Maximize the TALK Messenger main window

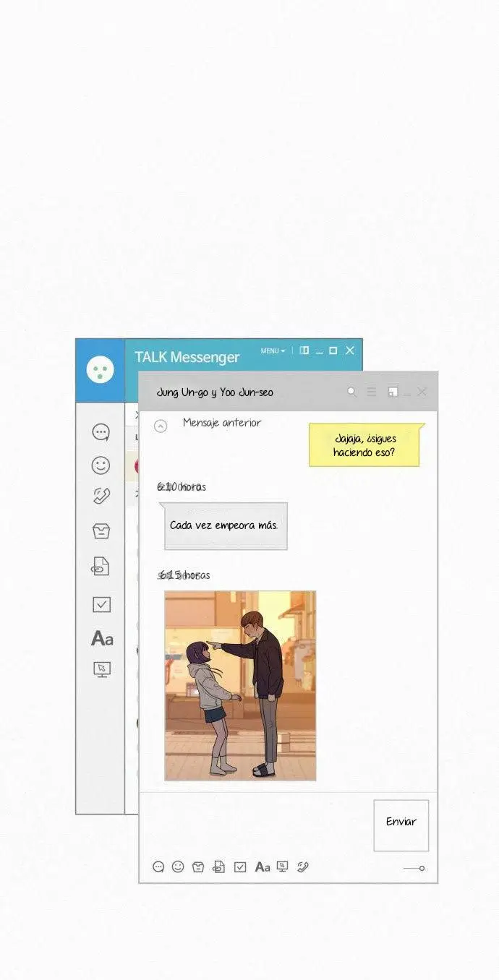[333, 351]
